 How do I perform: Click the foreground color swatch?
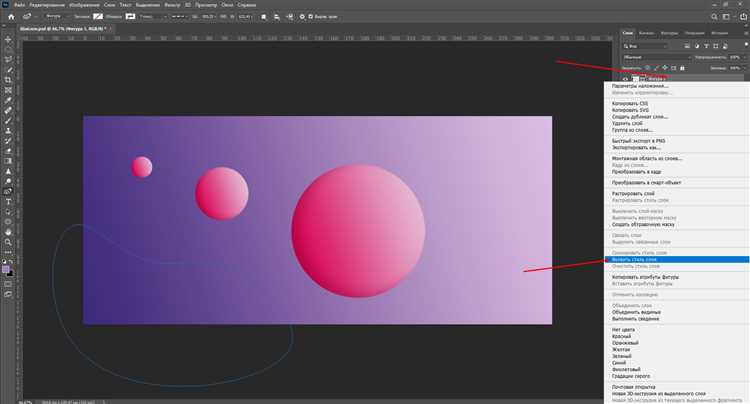pyautogui.click(x=6, y=269)
